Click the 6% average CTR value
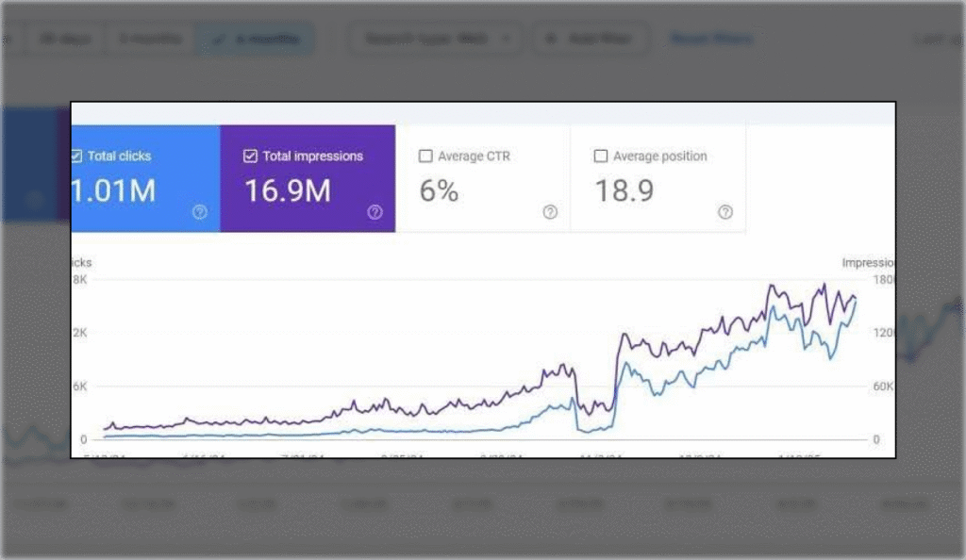Viewport: 966px width, 560px height. [x=439, y=191]
